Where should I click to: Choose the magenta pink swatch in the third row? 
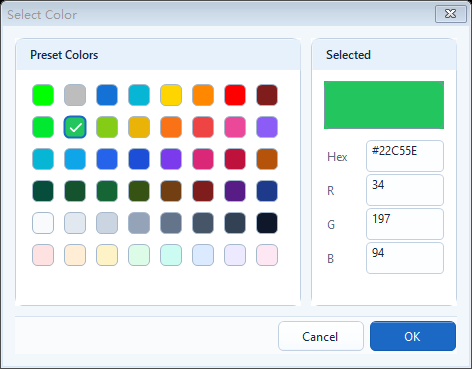tap(203, 159)
